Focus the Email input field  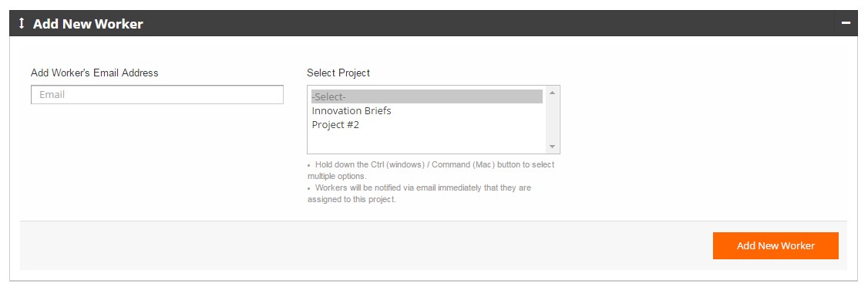coord(157,95)
